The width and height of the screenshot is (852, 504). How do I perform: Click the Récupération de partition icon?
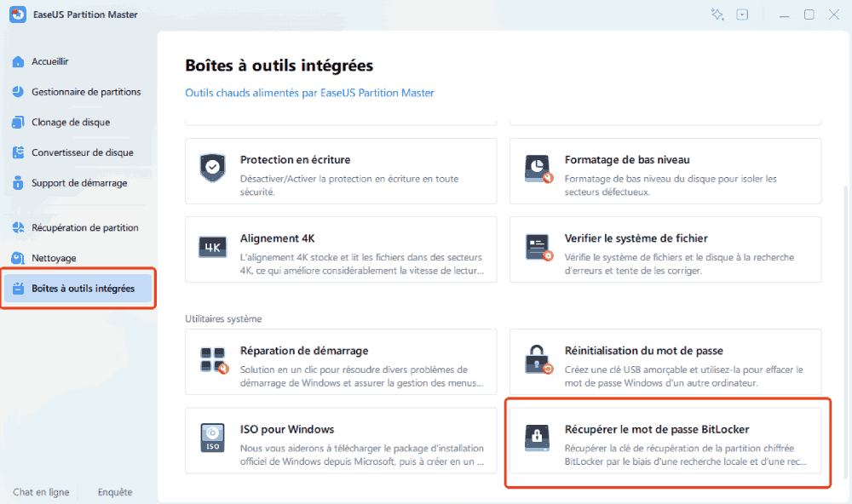click(x=18, y=227)
